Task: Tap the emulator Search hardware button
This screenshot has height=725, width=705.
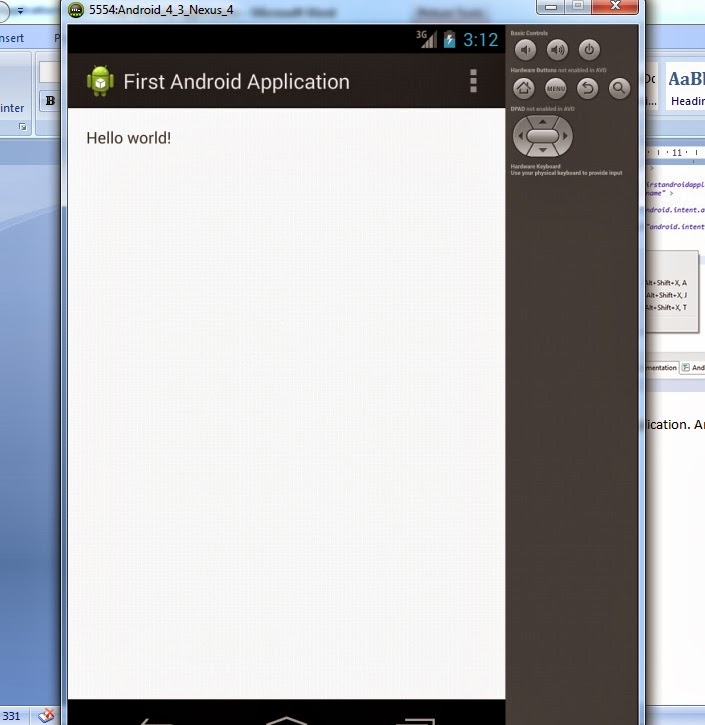Action: click(619, 88)
